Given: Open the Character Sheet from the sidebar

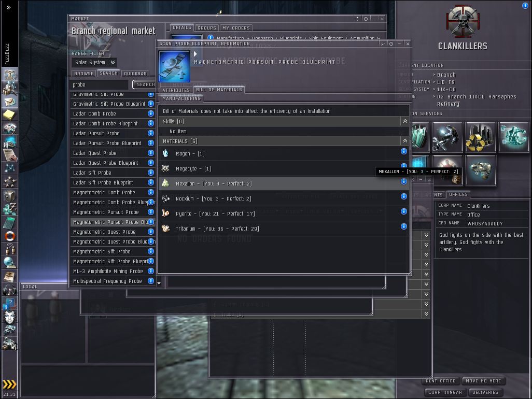Looking at the screenshot, I should coord(9,74).
